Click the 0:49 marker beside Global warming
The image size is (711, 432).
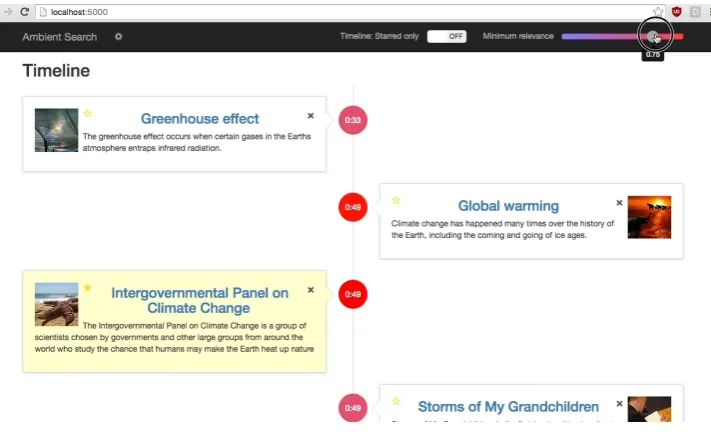tap(353, 207)
